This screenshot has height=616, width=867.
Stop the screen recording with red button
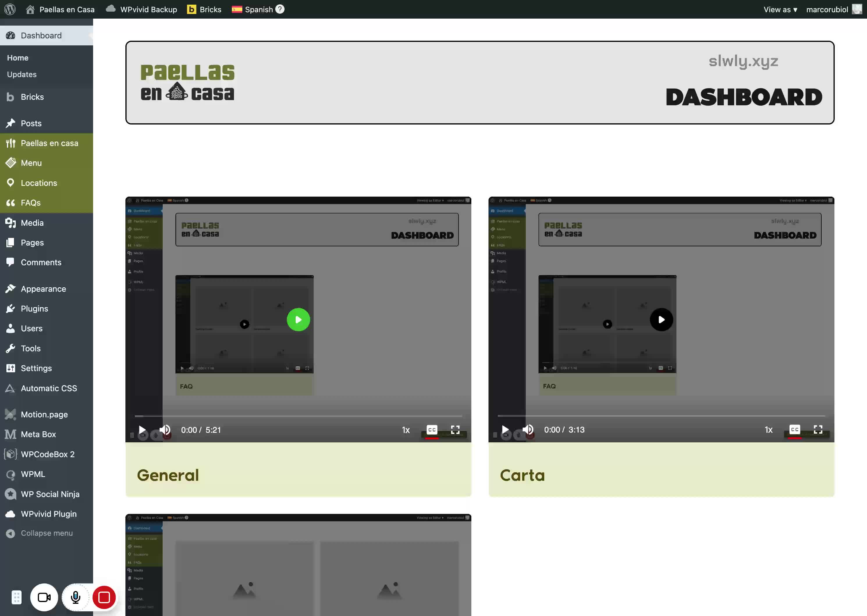click(x=104, y=597)
